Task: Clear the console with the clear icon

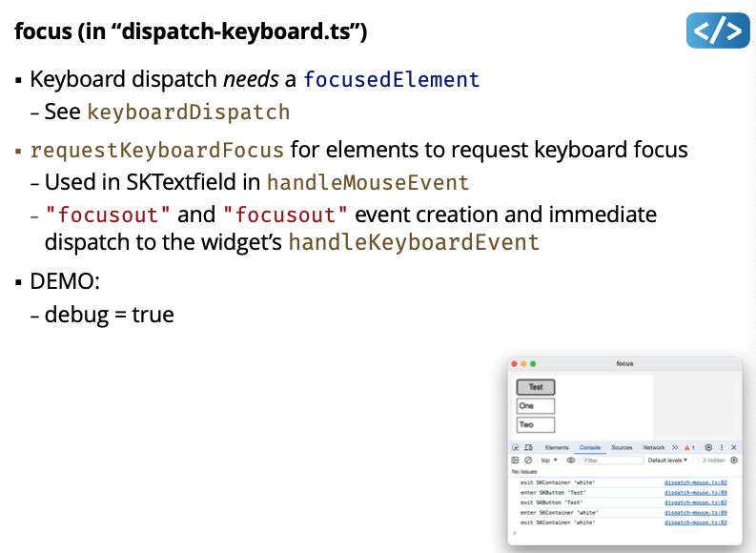Action: tap(528, 460)
